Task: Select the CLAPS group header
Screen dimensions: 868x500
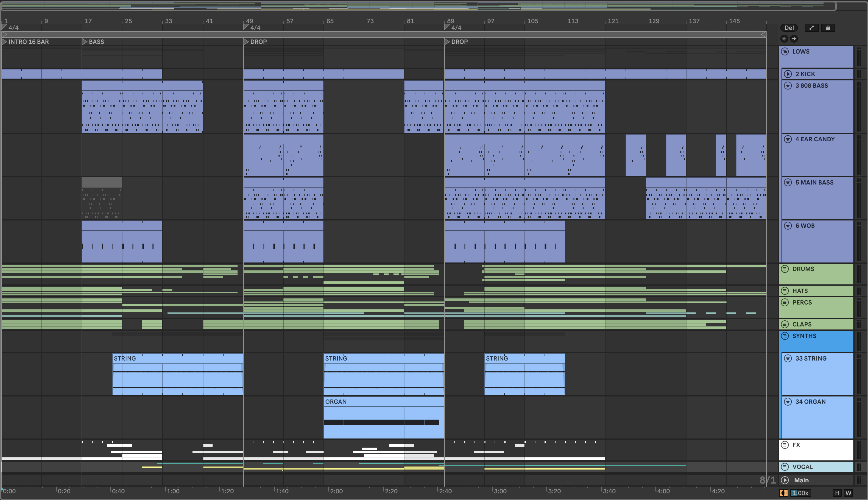Action: click(816, 324)
